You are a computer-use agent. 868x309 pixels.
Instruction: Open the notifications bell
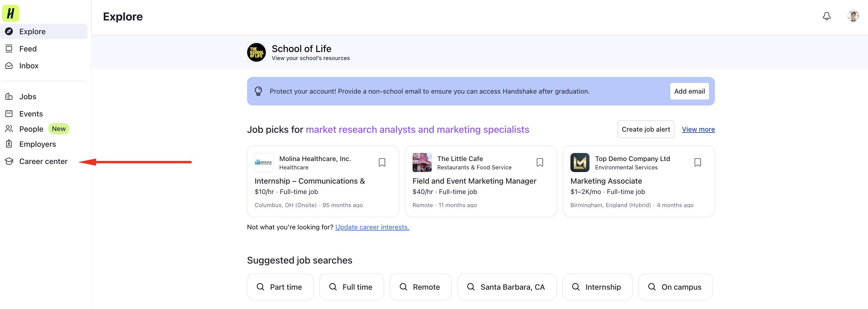[x=826, y=16]
